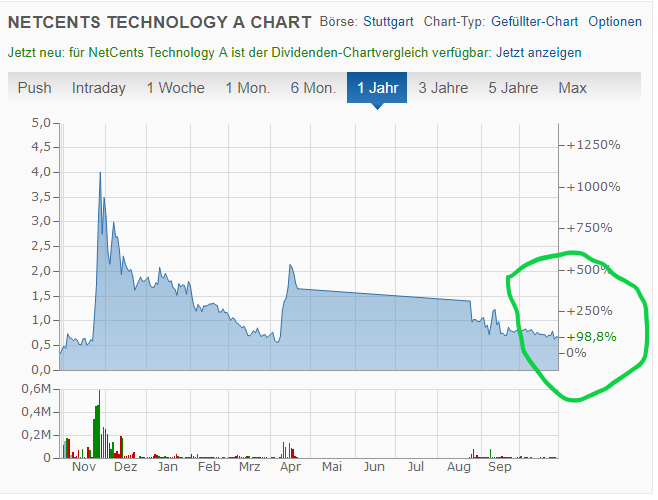Select the Intraday time range tab
Screen dimensions: 658x500
(99, 88)
